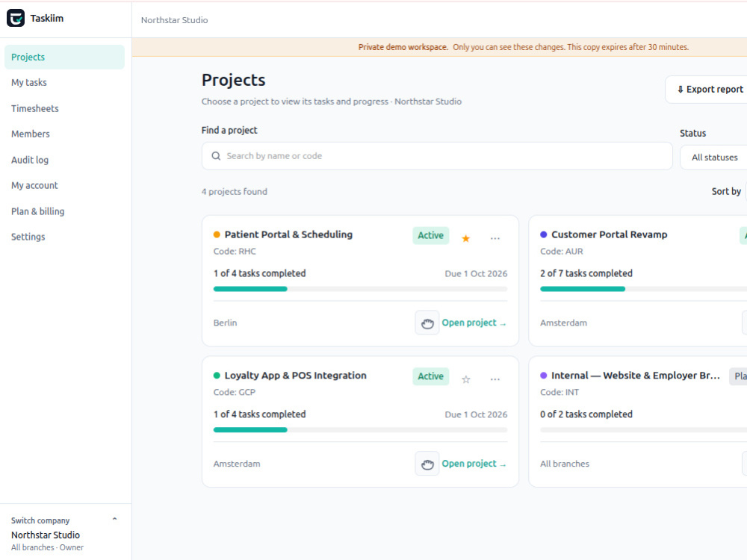Click Berlin branch on Patient Portal card
The width and height of the screenshot is (747, 560).
tap(225, 323)
